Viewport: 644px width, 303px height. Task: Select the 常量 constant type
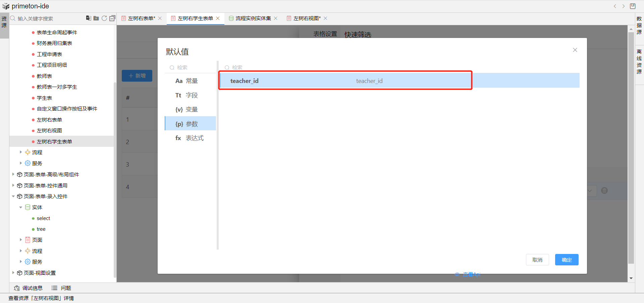[x=191, y=81]
